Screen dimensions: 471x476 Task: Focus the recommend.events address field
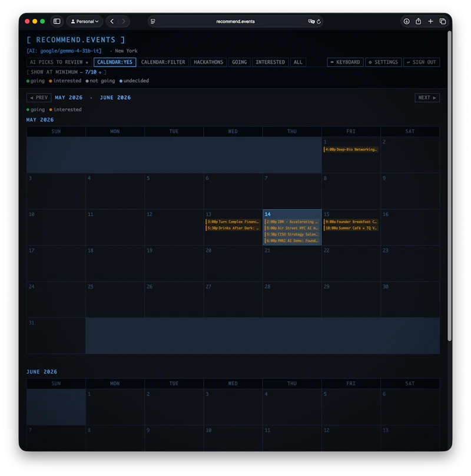(235, 21)
